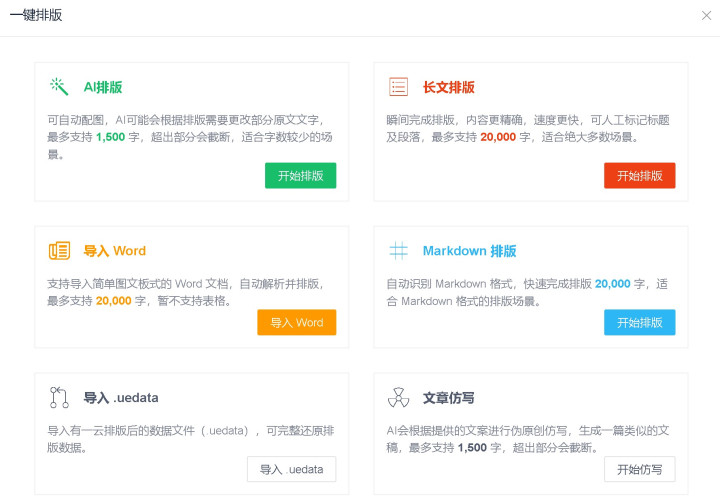Start Markdown 排版 with blue button
The image size is (720, 502).
639,322
